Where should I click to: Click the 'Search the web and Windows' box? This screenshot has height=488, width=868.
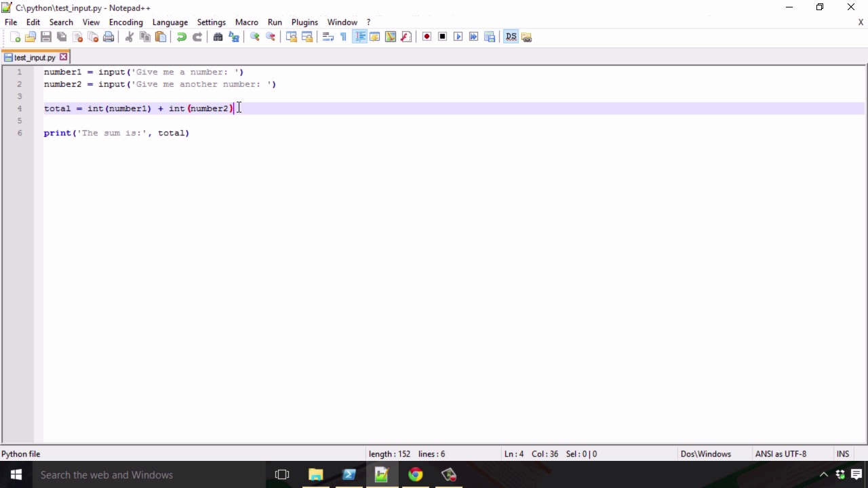(x=149, y=474)
